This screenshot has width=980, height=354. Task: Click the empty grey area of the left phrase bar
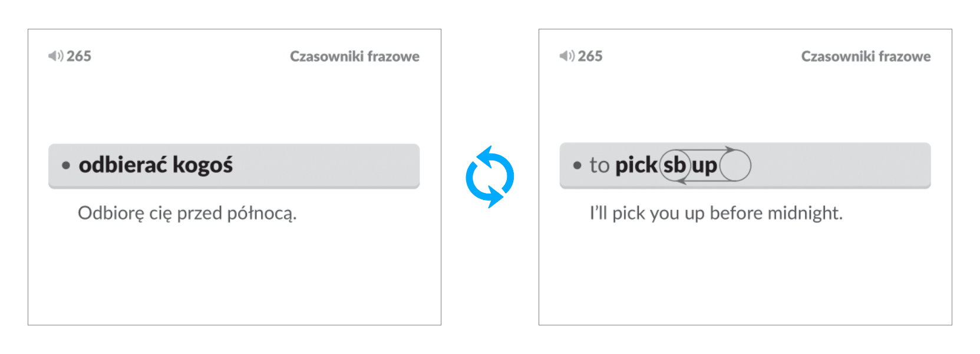tap(330, 165)
